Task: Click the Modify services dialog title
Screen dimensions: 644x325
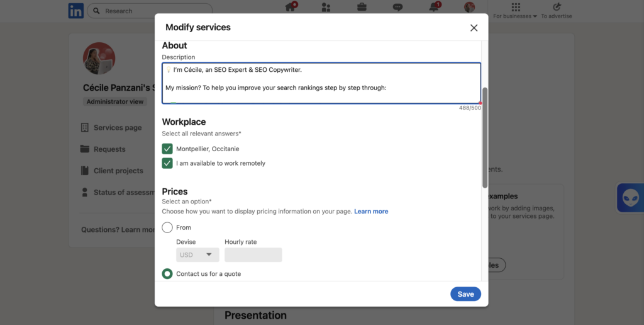Action: (x=198, y=28)
